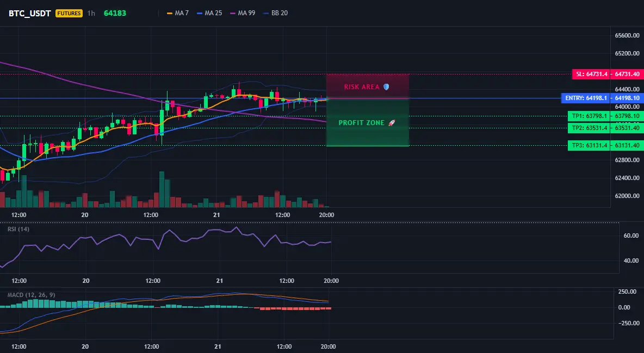Screen dimensions: 644x353
Task: Click the 64183 current price value
Action: click(x=115, y=13)
